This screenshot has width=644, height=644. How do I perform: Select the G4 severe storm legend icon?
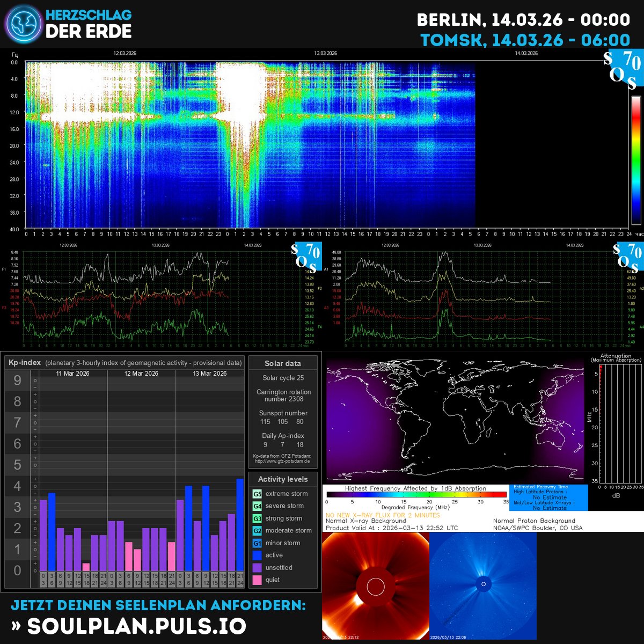(257, 506)
